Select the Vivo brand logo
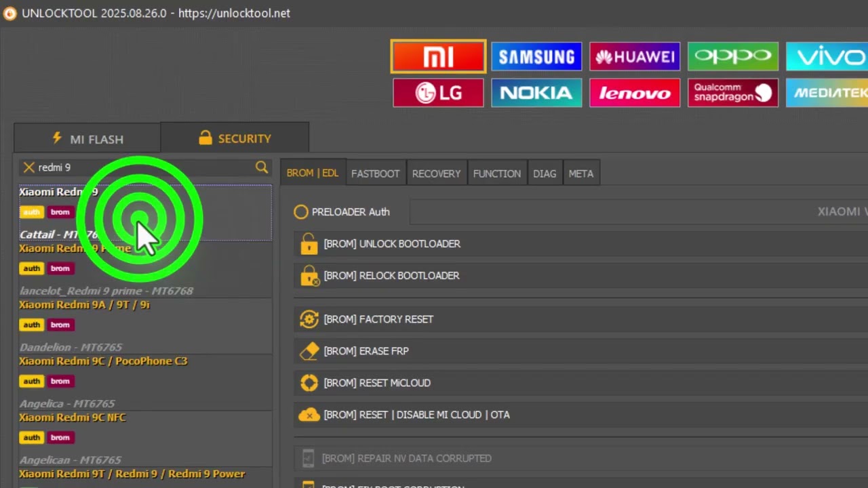 pyautogui.click(x=827, y=56)
